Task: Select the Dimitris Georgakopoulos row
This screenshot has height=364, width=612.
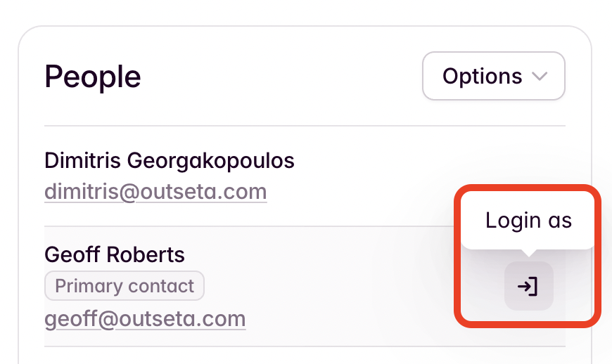Action: pyautogui.click(x=305, y=176)
